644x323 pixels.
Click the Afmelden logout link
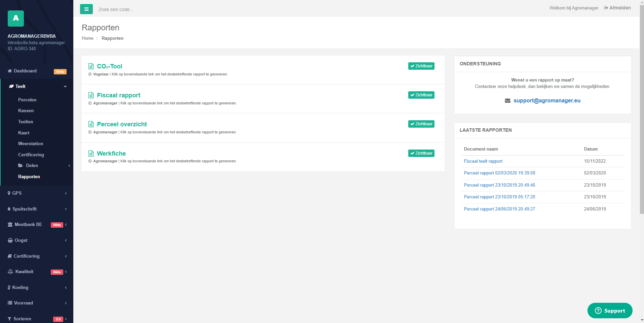pos(617,8)
